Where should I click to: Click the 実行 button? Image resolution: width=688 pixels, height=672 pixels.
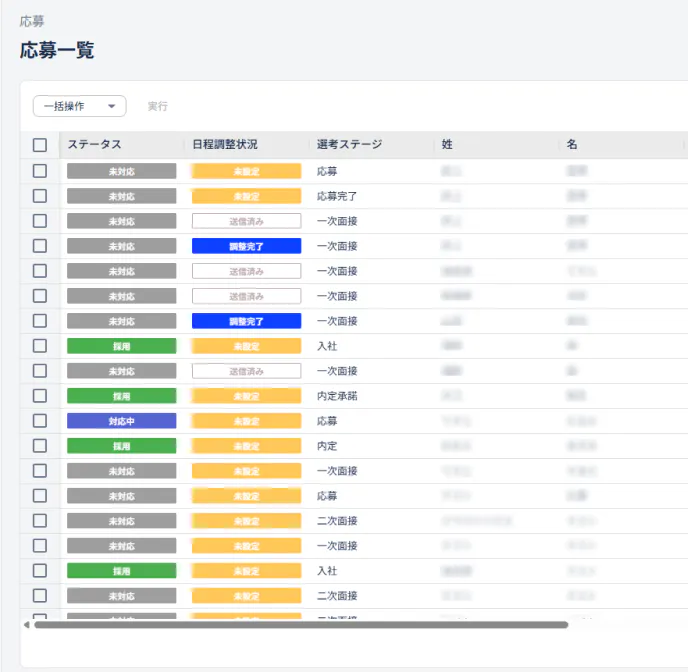click(x=157, y=106)
